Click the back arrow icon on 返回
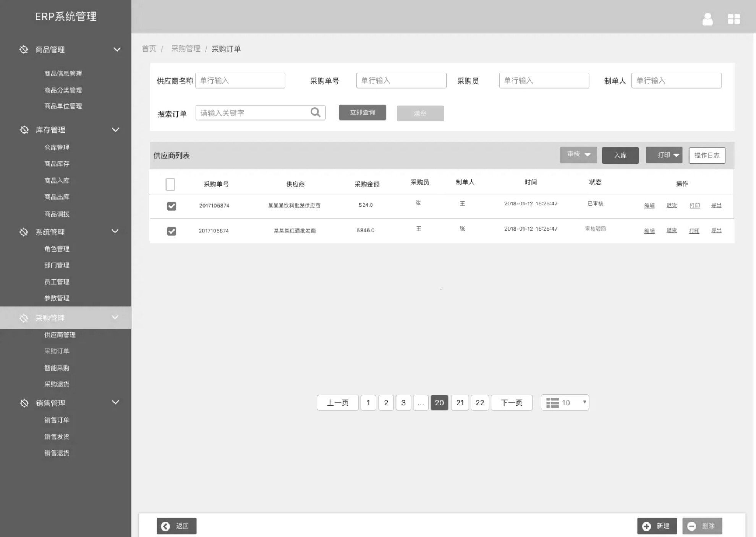 pyautogui.click(x=165, y=526)
